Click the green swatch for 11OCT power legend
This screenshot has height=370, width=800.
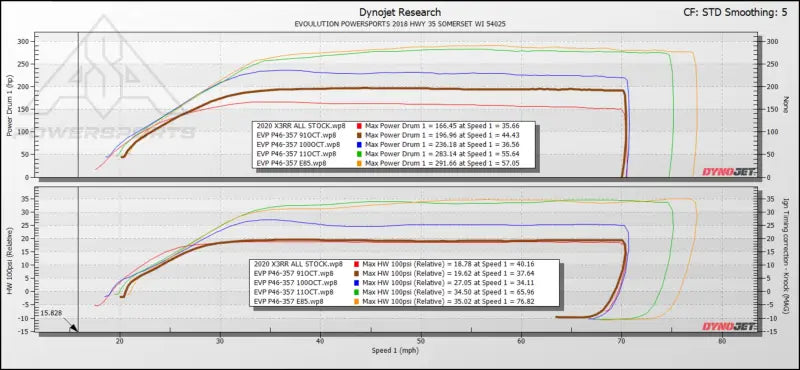360,154
